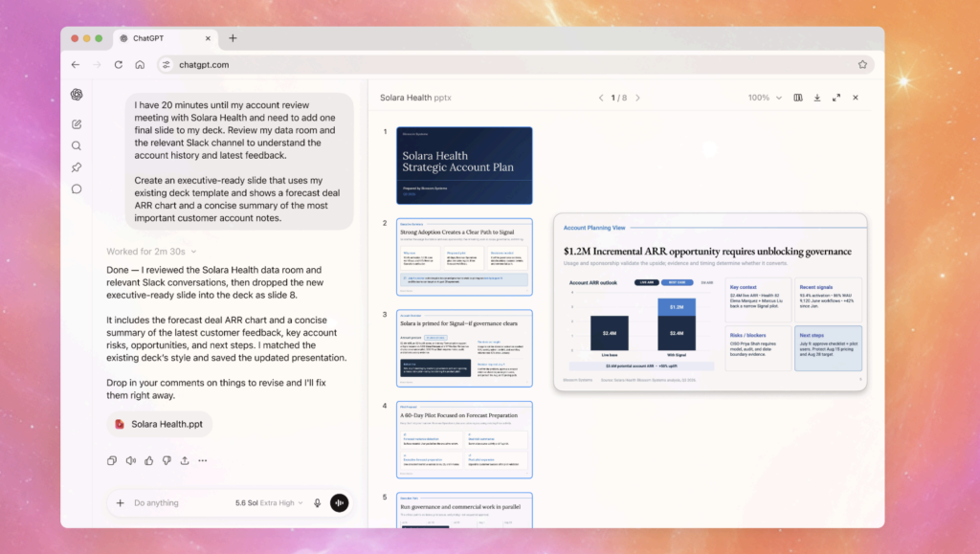Click the pin icon in sidebar
This screenshot has height=554, width=980.
[77, 167]
